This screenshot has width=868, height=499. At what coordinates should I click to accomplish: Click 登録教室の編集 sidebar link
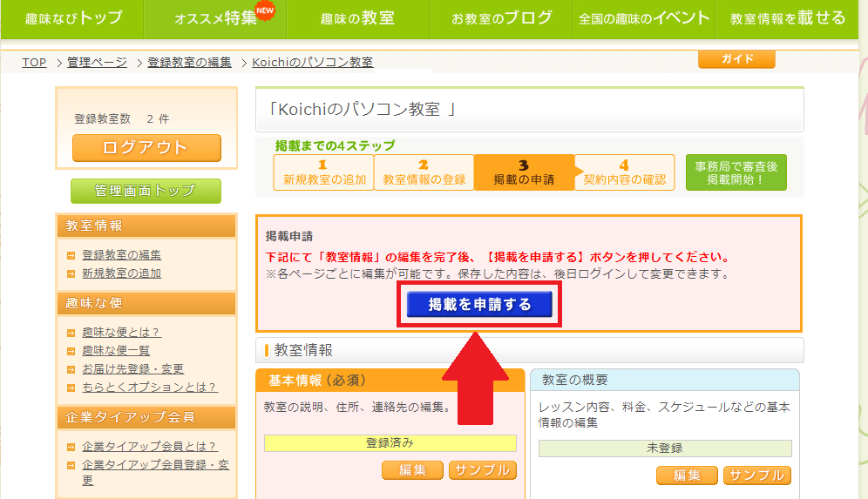(x=121, y=255)
